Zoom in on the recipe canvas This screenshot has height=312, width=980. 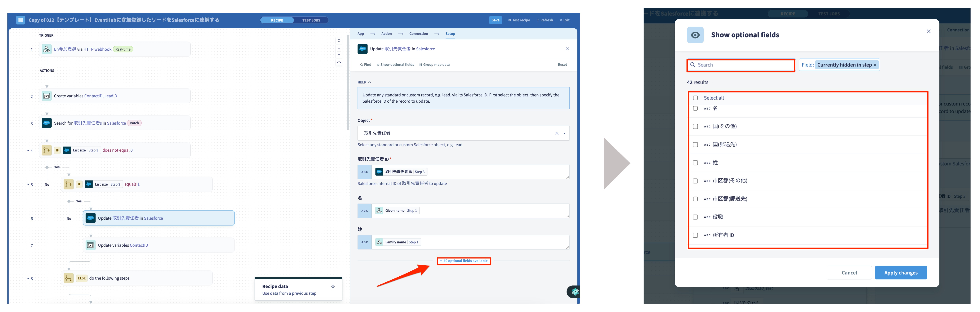tap(339, 49)
